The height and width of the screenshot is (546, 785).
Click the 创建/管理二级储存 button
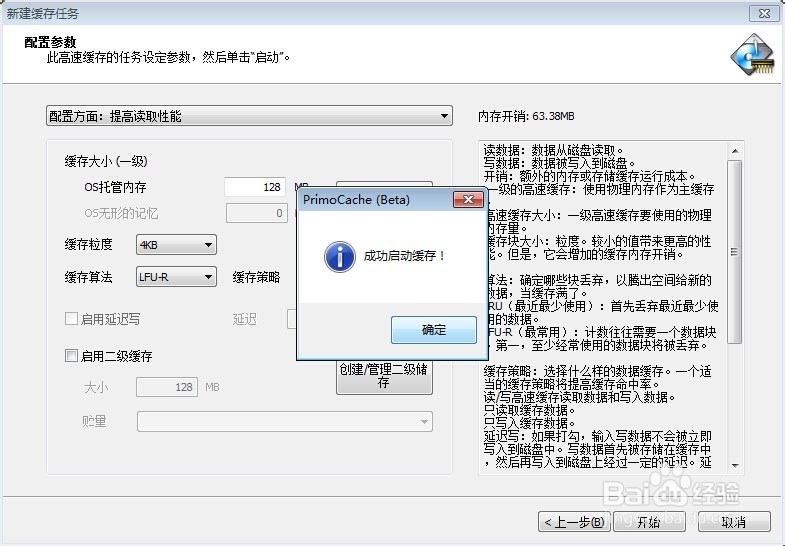coord(384,376)
